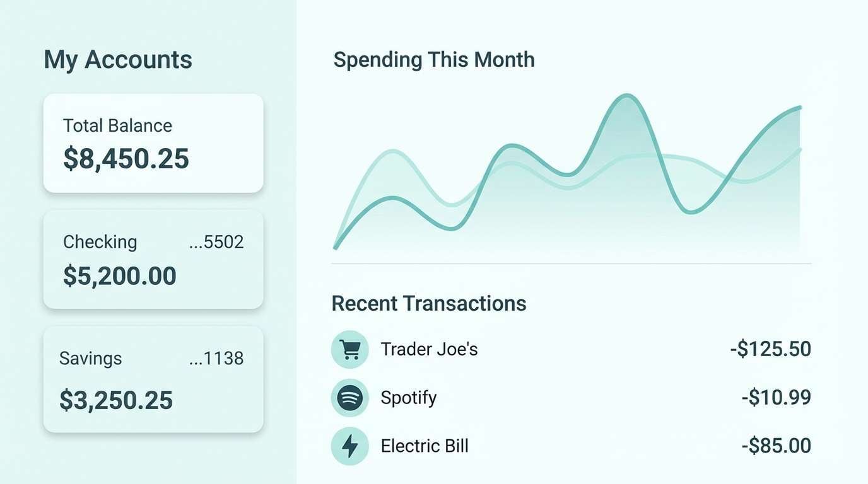Screen dimensions: 868x484
Task: Click the lightning bolt Electric Bill icon
Action: 350,446
